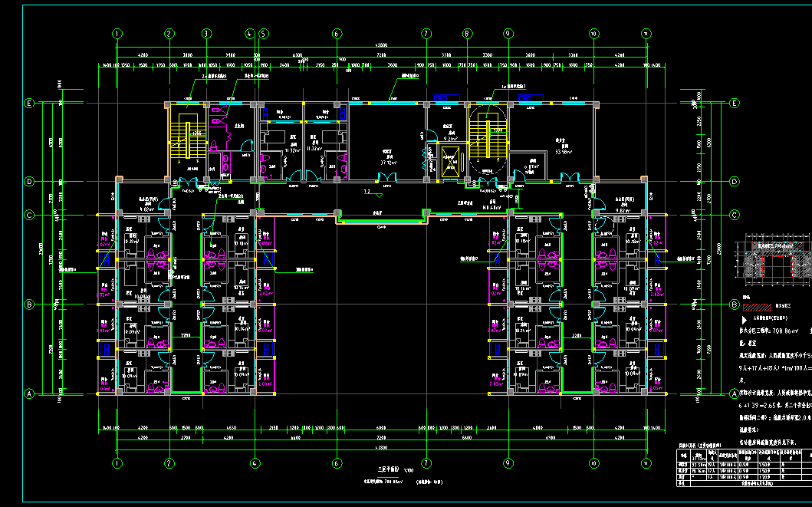
Task: Click the '9人+17人+18人' calculation text line
Action: 775,368
